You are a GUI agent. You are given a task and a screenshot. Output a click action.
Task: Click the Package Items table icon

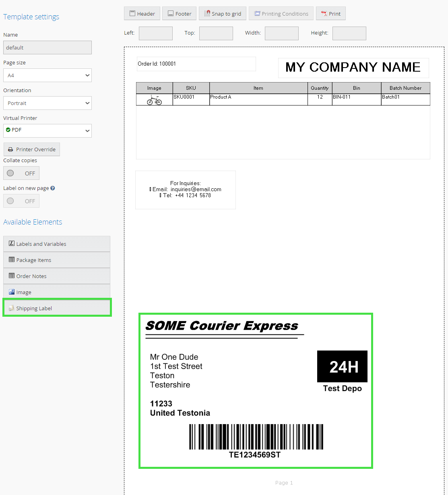coord(12,260)
